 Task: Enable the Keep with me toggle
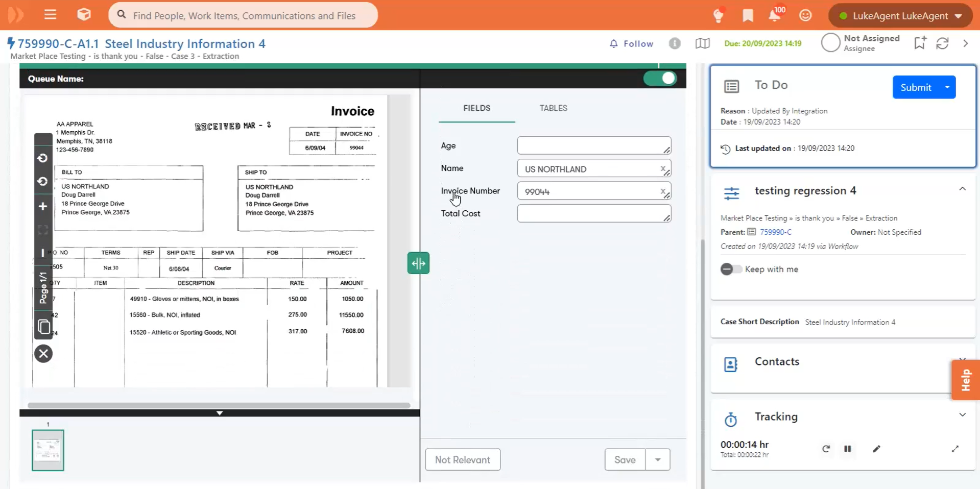pyautogui.click(x=730, y=269)
